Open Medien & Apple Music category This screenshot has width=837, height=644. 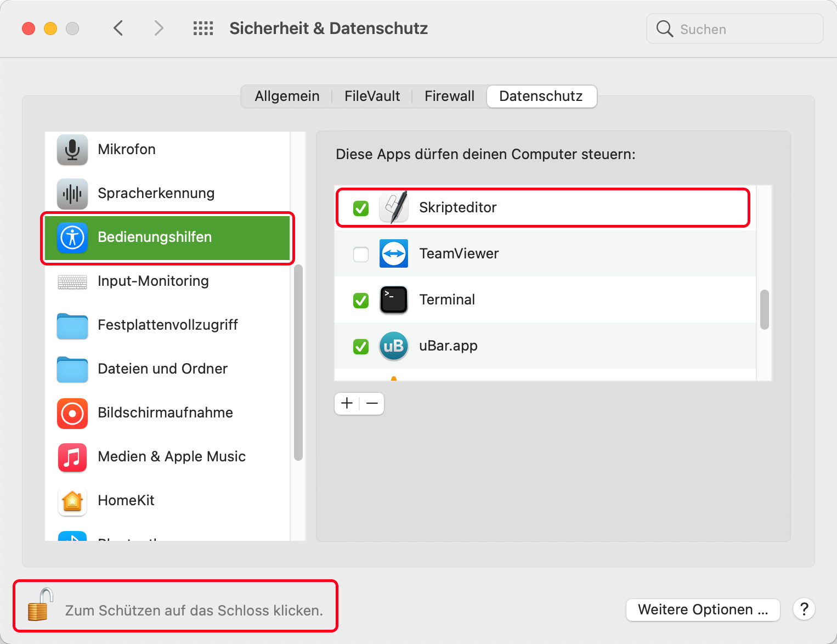(171, 456)
